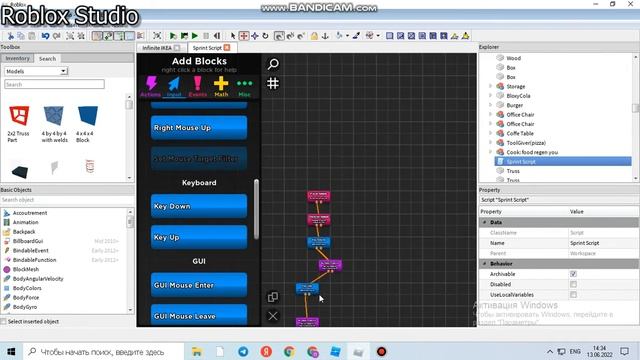Open the Windows Start menu
The height and width of the screenshot is (360, 640).
tap(11, 351)
